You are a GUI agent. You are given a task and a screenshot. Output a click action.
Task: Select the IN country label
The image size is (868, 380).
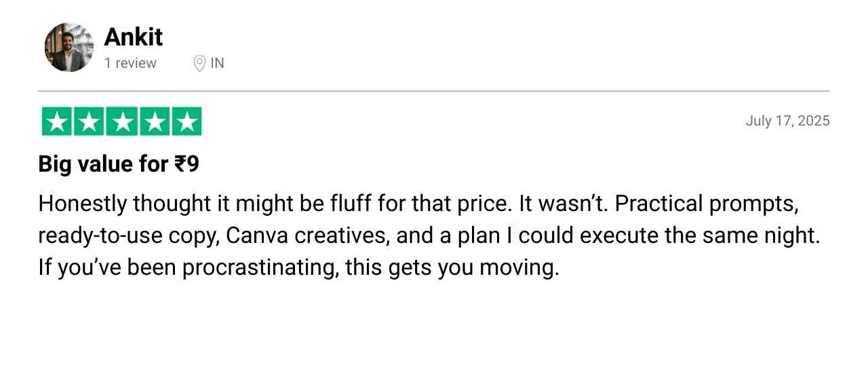[x=217, y=63]
